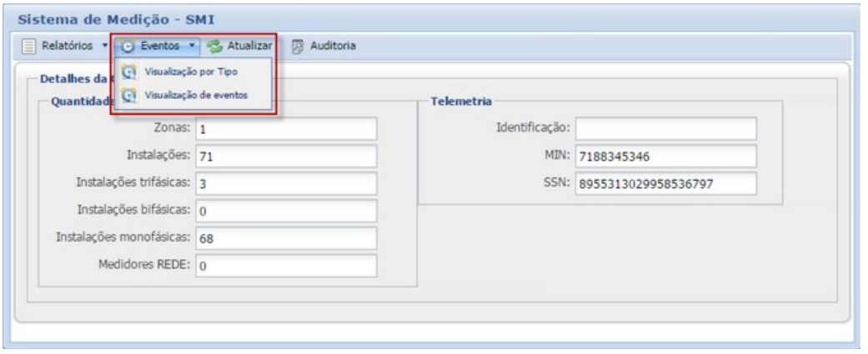Viewport: 868px width, 354px height.
Task: Click the empty Identificação field
Action: pos(665,129)
